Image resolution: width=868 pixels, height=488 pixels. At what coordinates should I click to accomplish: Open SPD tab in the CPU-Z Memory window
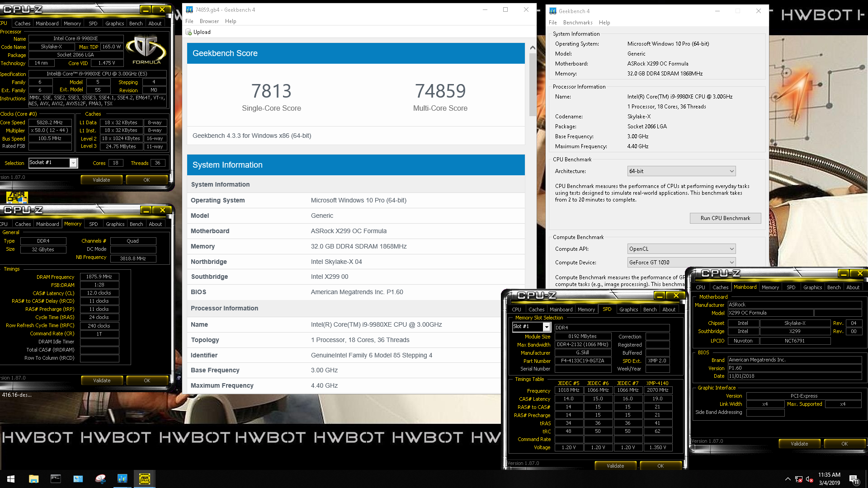coord(93,224)
